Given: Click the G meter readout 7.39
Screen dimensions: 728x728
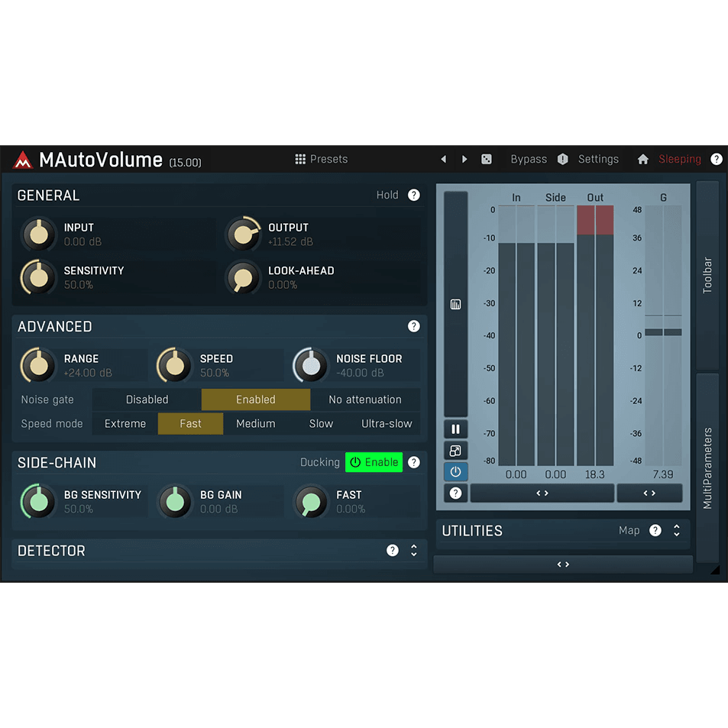Looking at the screenshot, I should click(663, 474).
